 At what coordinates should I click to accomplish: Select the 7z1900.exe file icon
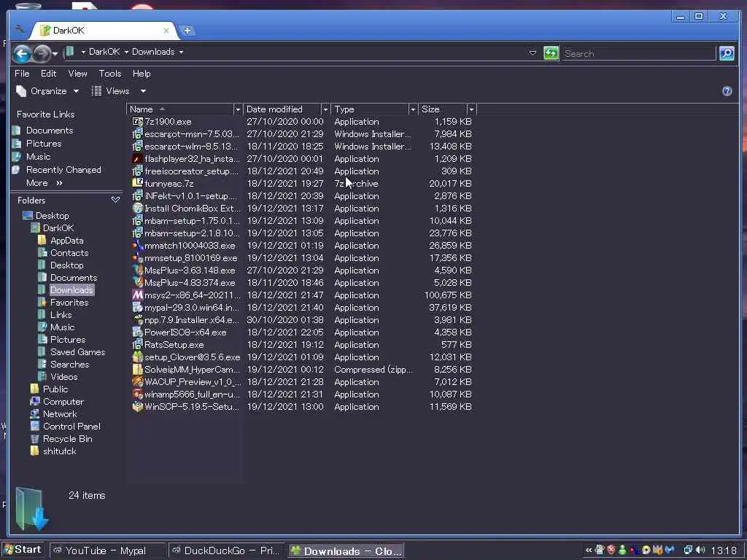tap(137, 122)
